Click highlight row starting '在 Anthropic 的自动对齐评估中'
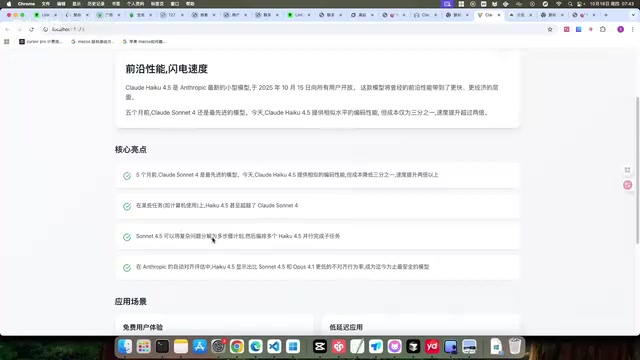 (317, 267)
